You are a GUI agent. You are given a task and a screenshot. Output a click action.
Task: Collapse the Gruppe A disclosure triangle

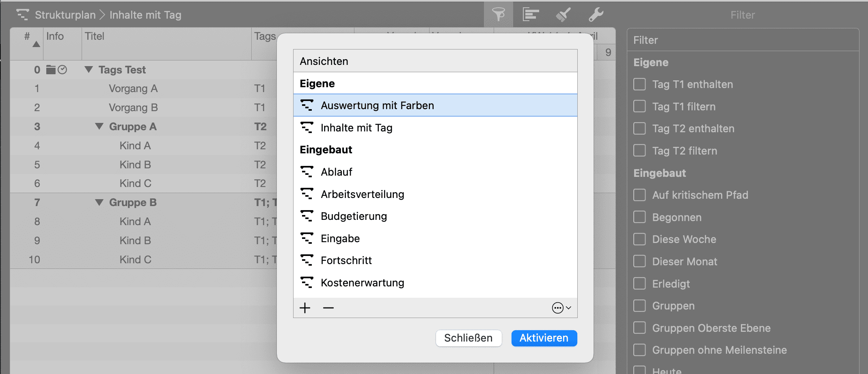click(x=99, y=126)
